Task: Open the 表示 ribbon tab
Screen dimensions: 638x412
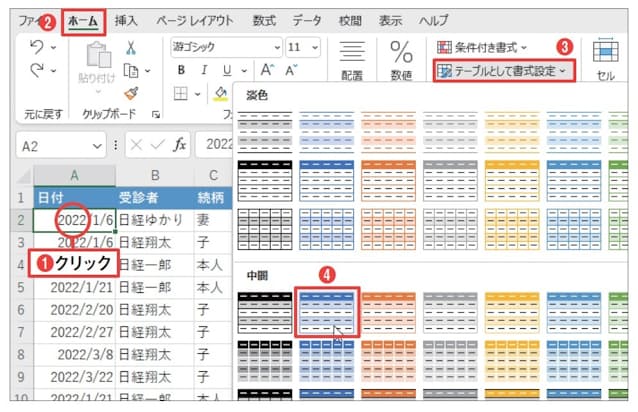Action: click(x=390, y=20)
